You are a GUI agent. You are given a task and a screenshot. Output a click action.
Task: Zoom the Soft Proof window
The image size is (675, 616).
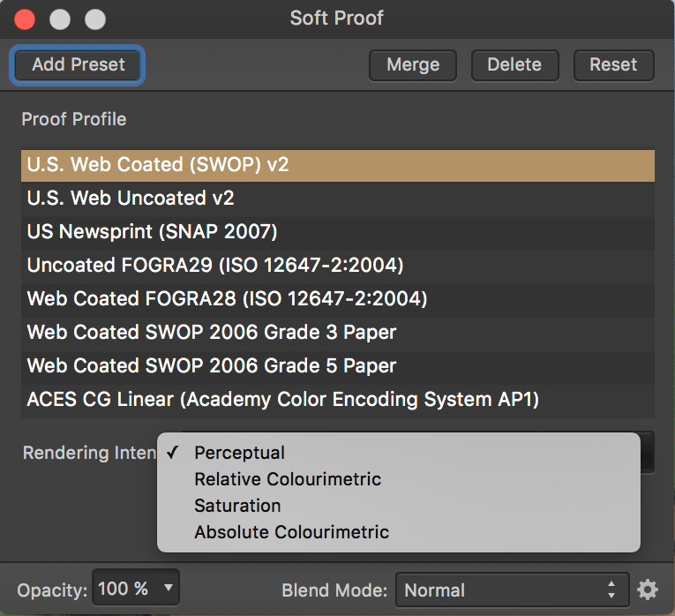click(x=94, y=19)
